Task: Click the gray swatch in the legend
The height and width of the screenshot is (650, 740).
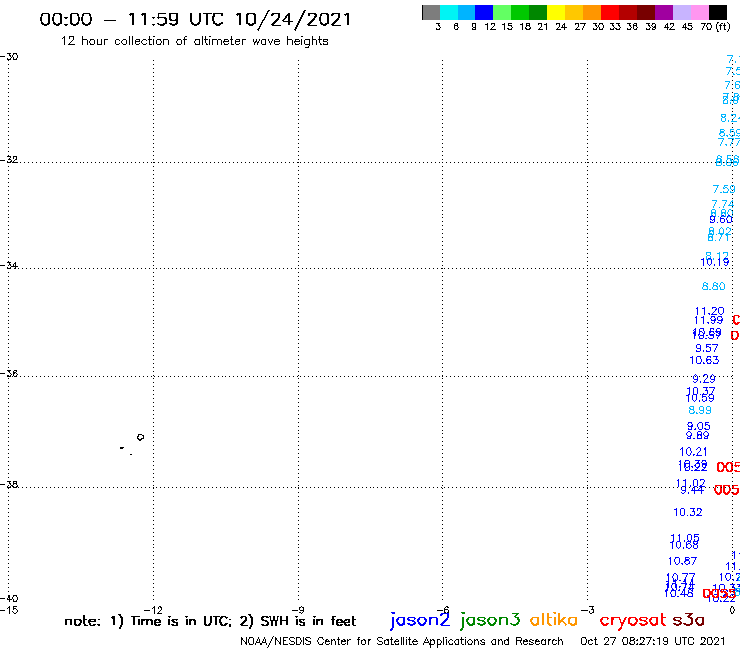Action: [x=431, y=12]
